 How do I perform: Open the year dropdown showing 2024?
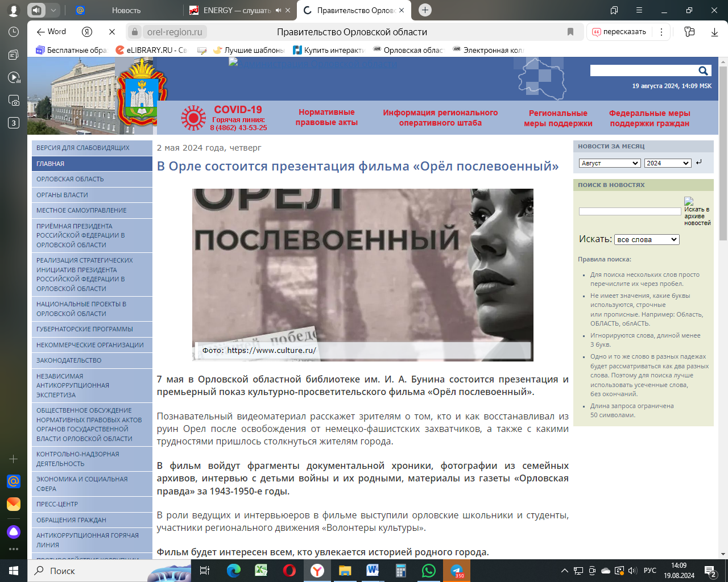click(668, 163)
